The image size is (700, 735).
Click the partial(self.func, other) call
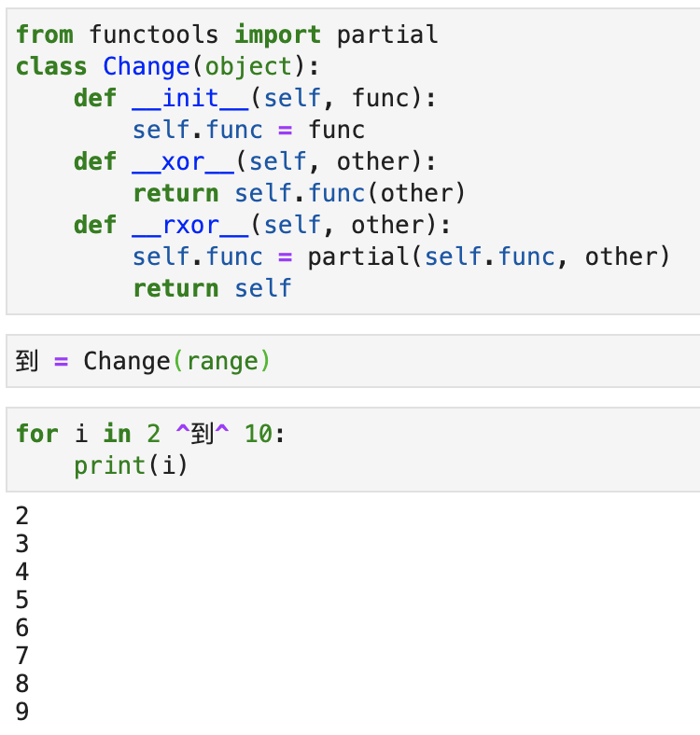pos(488,257)
